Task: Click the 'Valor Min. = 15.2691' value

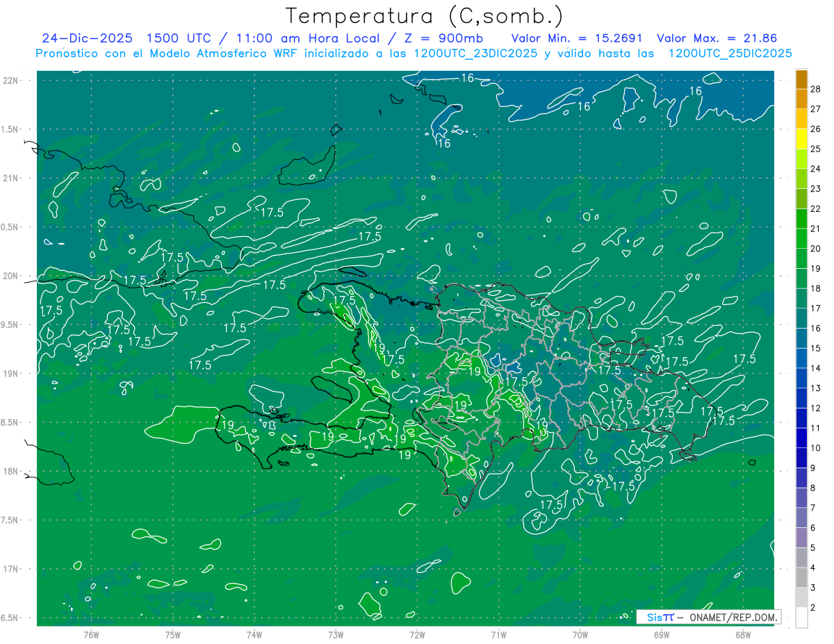Action: pos(577,38)
